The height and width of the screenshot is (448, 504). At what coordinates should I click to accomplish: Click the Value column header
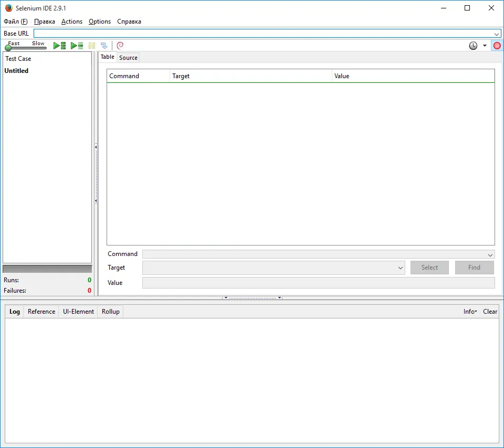[x=413, y=76]
